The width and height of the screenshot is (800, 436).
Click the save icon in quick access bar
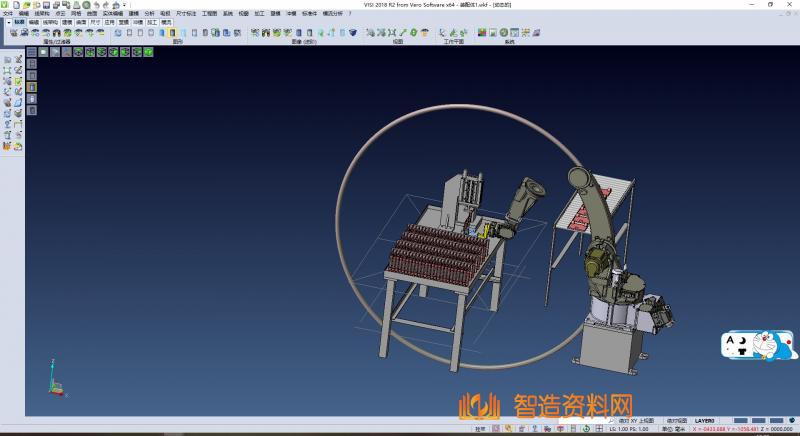click(x=46, y=5)
